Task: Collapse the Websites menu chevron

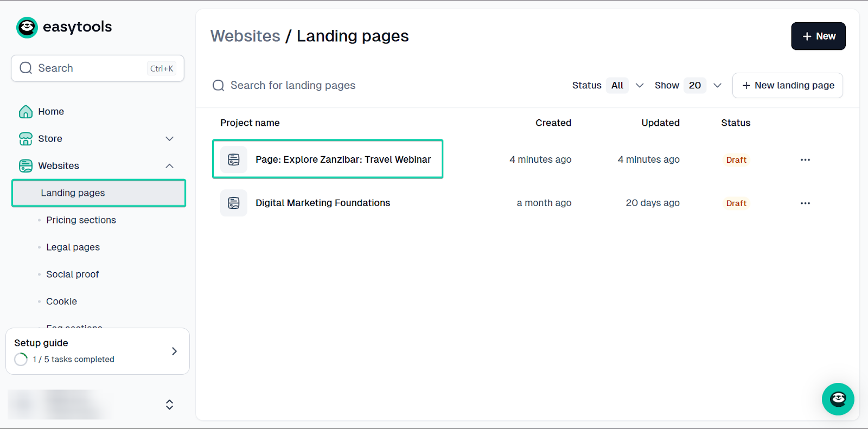Action: pyautogui.click(x=170, y=166)
